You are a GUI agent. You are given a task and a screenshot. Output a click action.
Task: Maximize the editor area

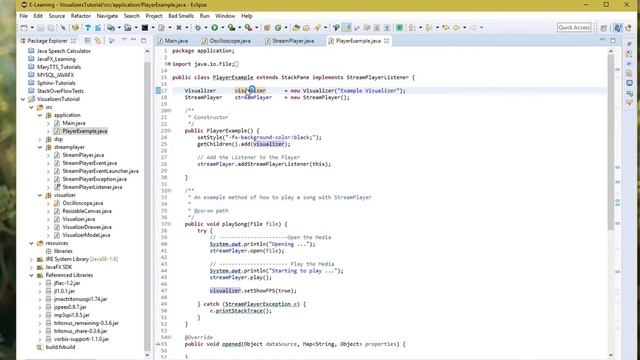point(613,40)
